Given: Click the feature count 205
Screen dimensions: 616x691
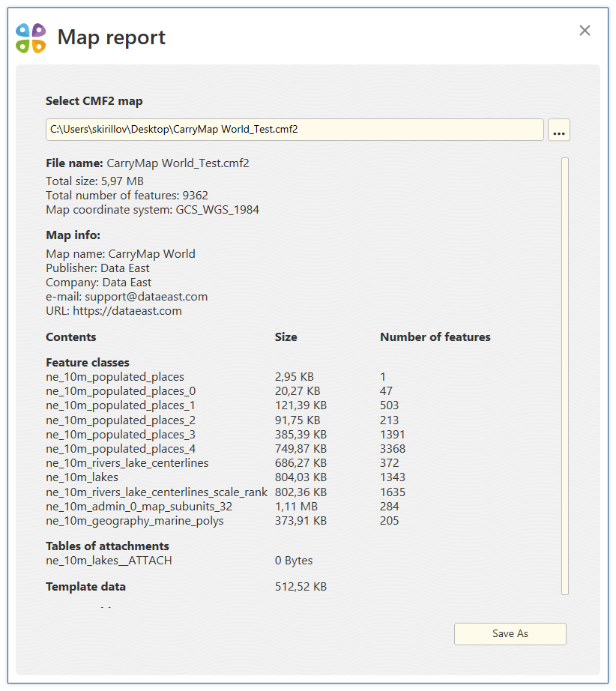Looking at the screenshot, I should (390, 520).
